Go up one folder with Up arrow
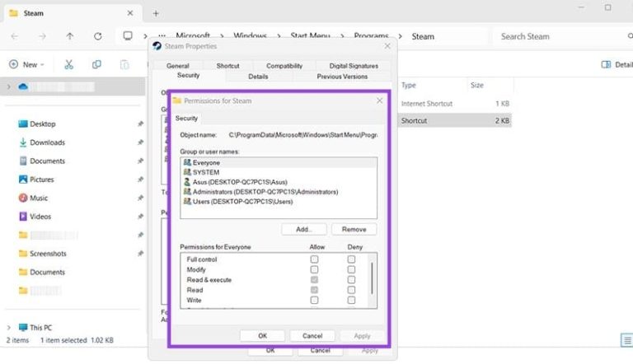Image resolution: width=633 pixels, height=364 pixels. (69, 36)
